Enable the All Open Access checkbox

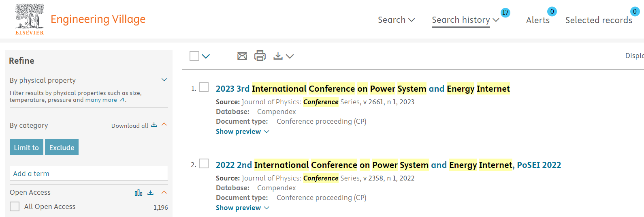pyautogui.click(x=15, y=206)
